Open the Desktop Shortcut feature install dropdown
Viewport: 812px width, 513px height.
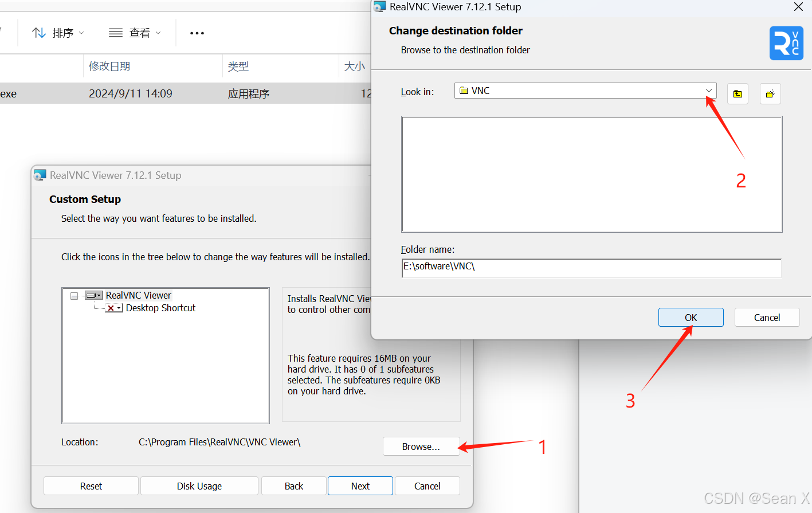[x=115, y=308]
